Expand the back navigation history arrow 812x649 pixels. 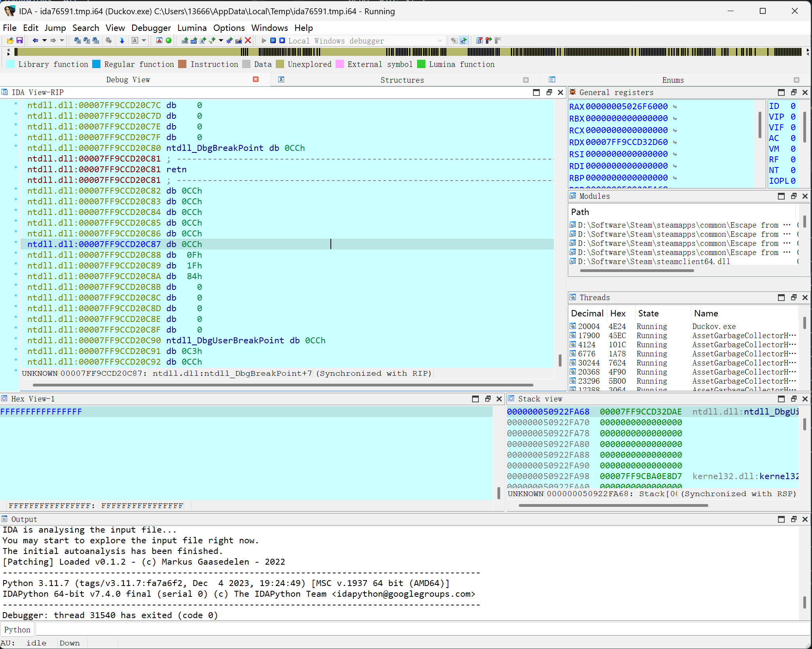click(x=45, y=40)
